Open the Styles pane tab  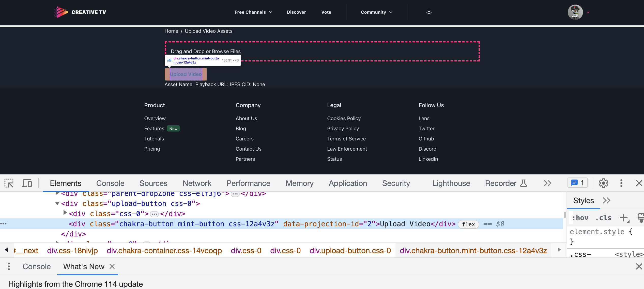(584, 201)
